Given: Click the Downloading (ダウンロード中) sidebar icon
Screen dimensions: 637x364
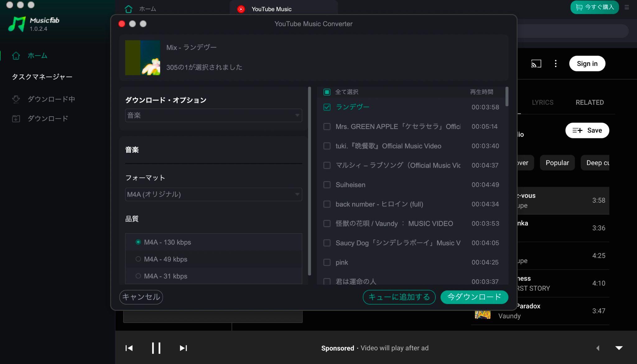Looking at the screenshot, I should pos(16,99).
